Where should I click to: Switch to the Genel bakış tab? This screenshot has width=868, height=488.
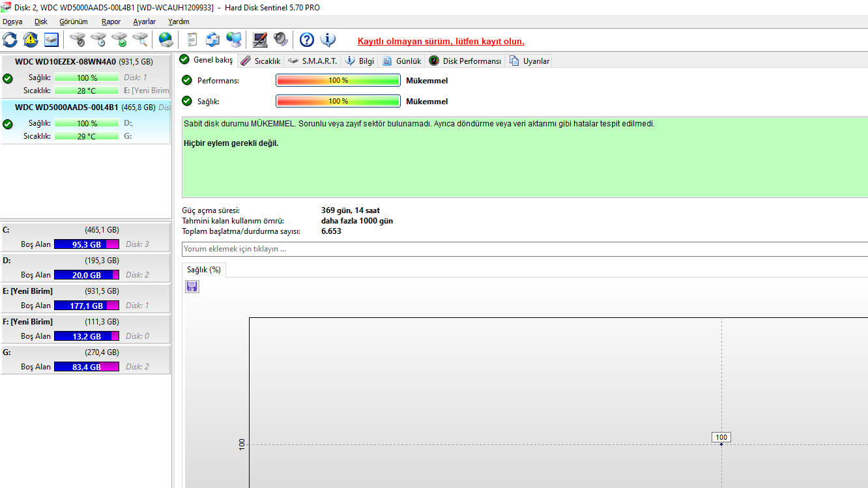(207, 60)
